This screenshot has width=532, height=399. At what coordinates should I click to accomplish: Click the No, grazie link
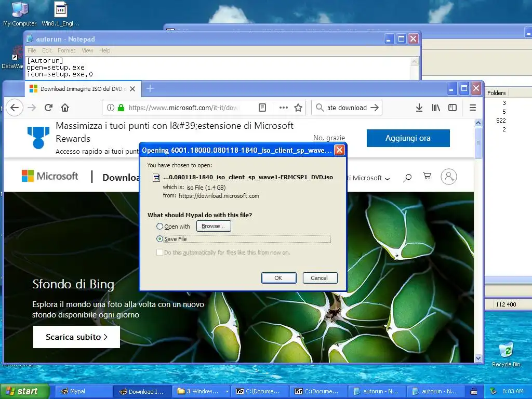click(x=329, y=138)
